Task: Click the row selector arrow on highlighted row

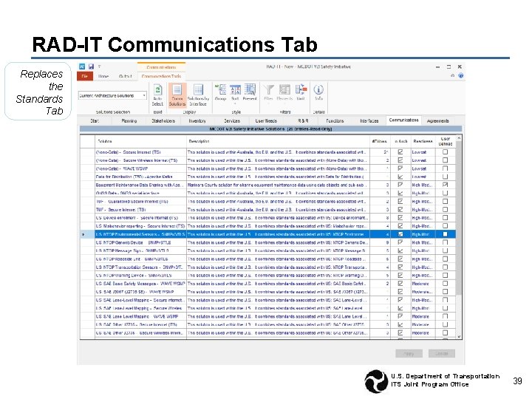Action: (x=83, y=234)
